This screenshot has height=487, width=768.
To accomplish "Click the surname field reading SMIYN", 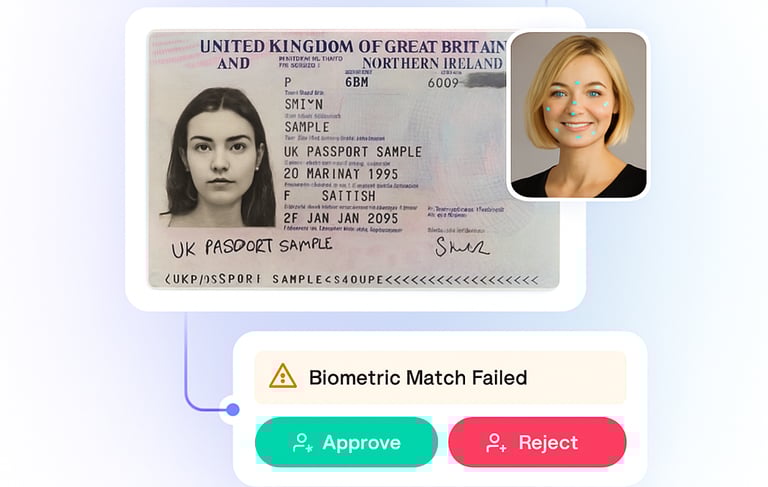I will coord(304,104).
